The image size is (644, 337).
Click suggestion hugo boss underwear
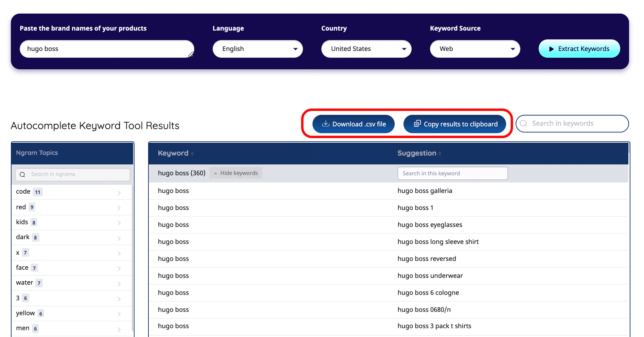(430, 276)
